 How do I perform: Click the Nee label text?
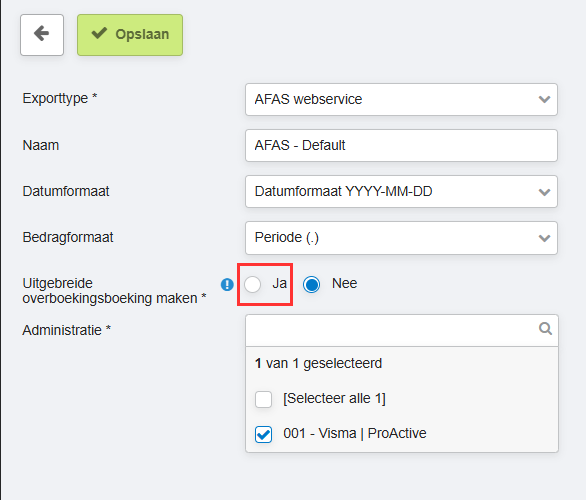(345, 283)
